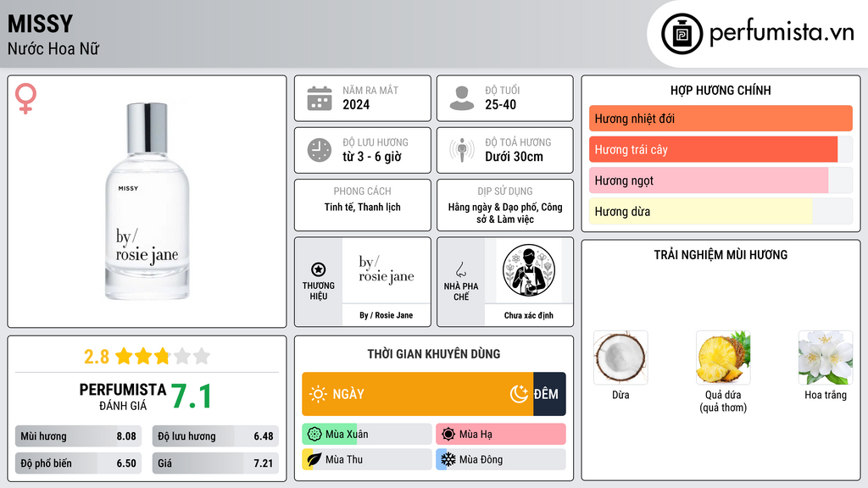Click the person silhouette icon beside Độ tuổi
Viewport: 868px width, 488px height.
point(462,98)
